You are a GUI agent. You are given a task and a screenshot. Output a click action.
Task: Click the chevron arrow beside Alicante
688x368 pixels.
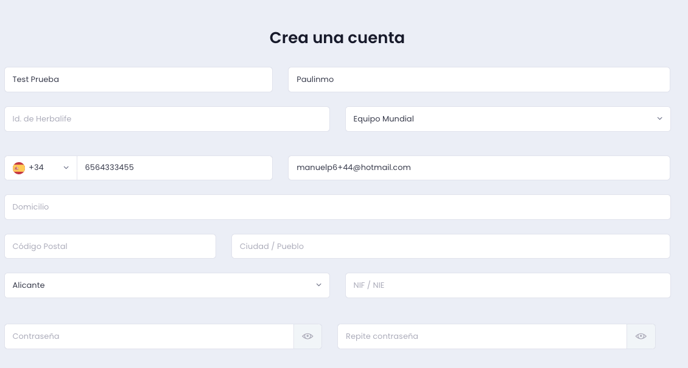[319, 285]
